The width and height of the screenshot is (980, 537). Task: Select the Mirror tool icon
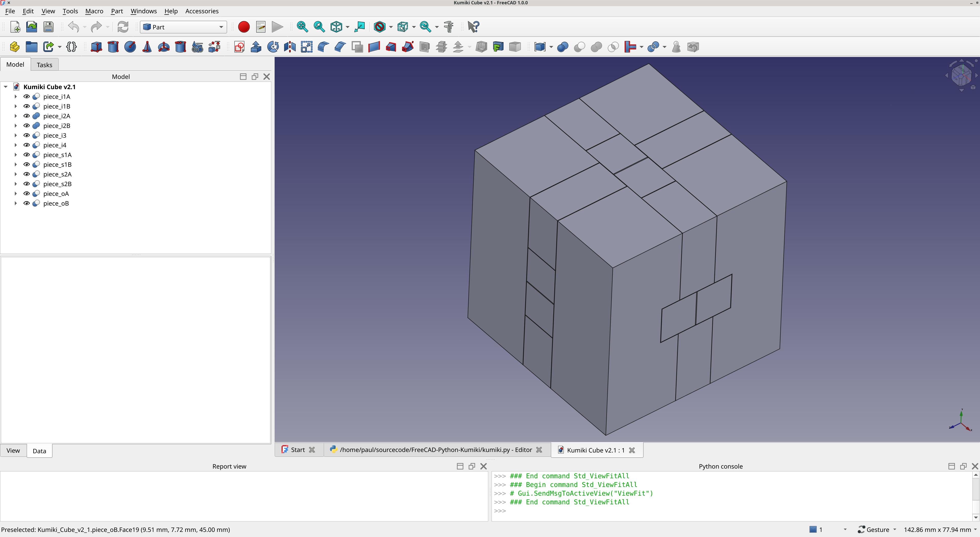point(290,47)
